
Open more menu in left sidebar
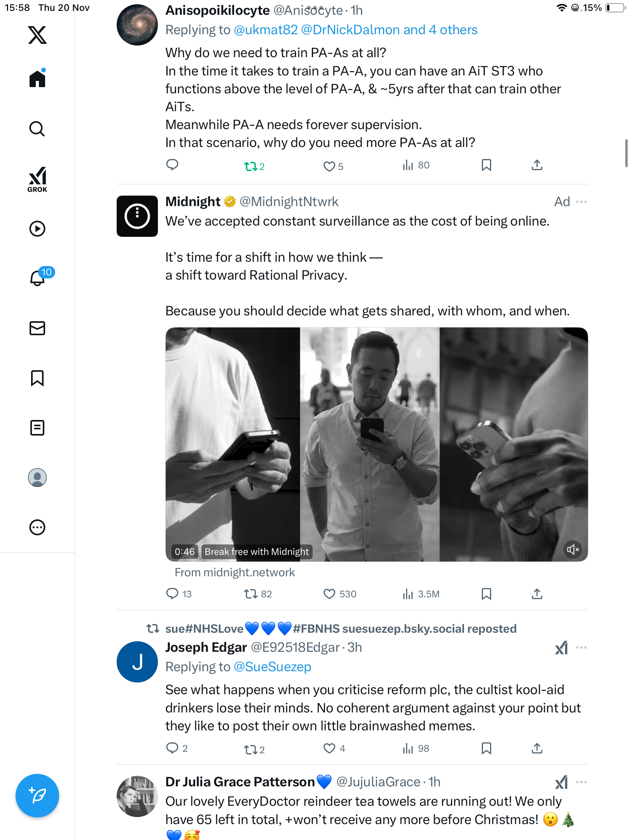point(37,527)
